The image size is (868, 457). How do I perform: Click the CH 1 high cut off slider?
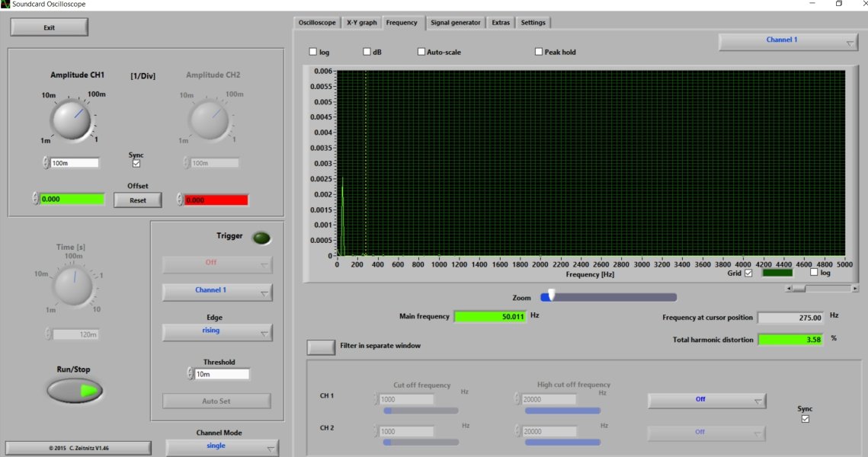562,411
